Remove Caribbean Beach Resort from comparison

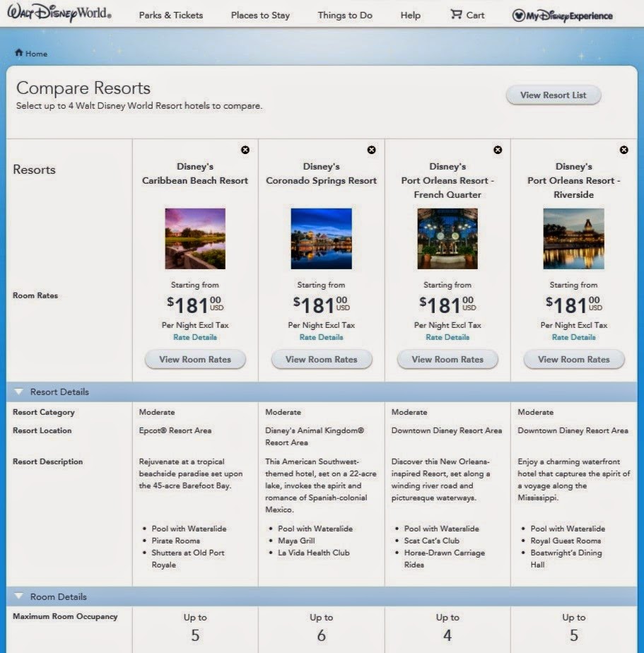point(245,150)
